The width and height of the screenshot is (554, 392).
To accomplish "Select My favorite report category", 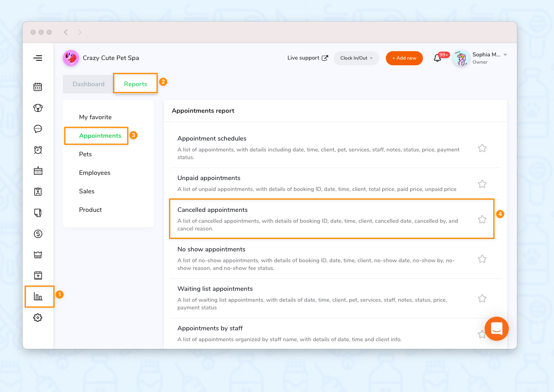I will (x=96, y=117).
